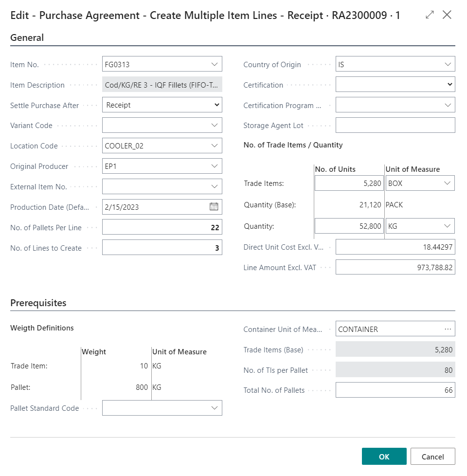Open the Item No. dropdown
467x476 pixels.
tap(215, 64)
